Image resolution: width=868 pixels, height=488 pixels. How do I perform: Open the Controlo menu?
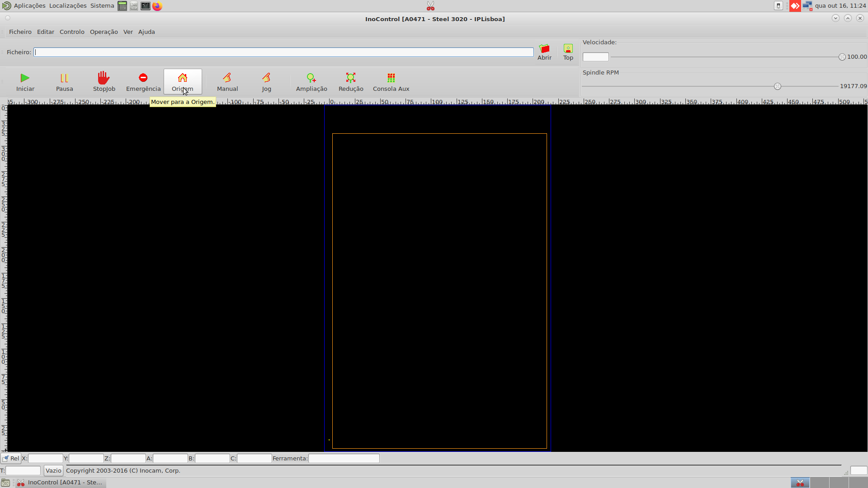tap(72, 32)
